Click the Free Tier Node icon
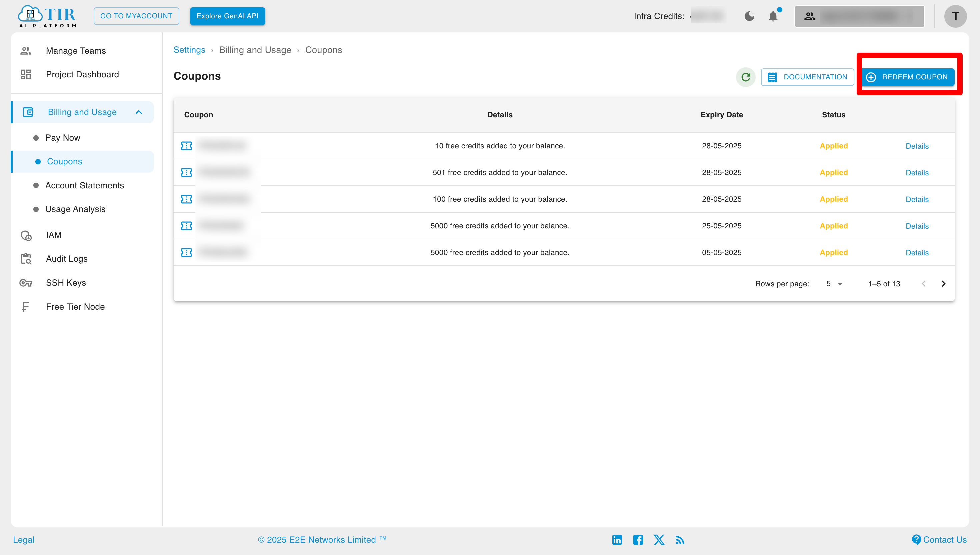Screen dimensions: 980x555 click(x=25, y=307)
